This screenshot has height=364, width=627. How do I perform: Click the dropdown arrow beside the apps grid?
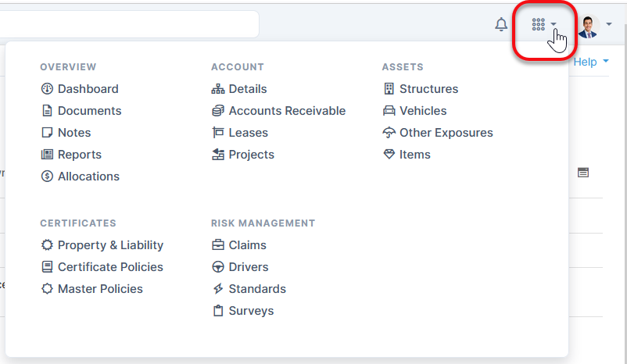click(x=554, y=25)
